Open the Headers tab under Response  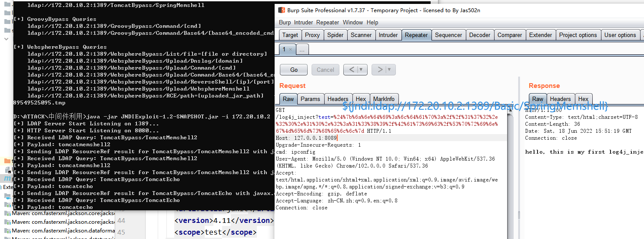561,99
